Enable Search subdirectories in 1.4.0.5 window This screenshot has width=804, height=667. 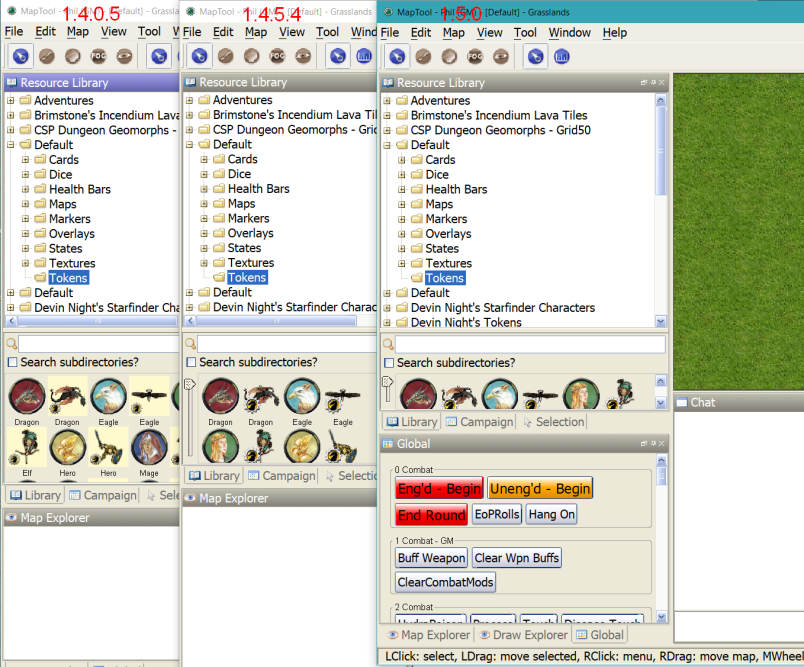(13, 362)
